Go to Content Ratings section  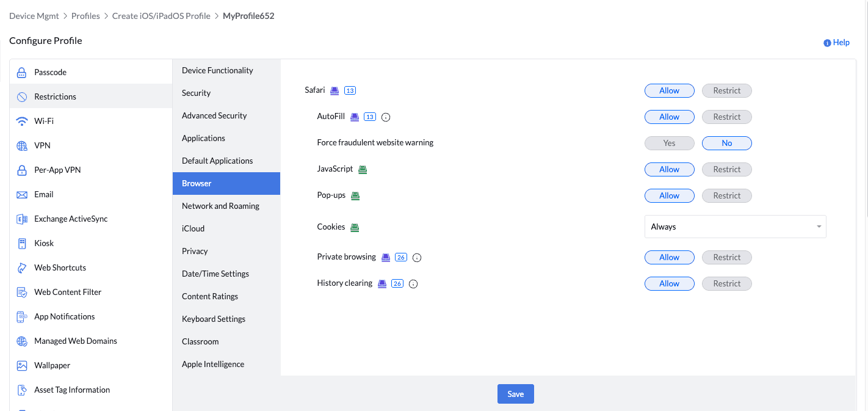click(x=226, y=296)
